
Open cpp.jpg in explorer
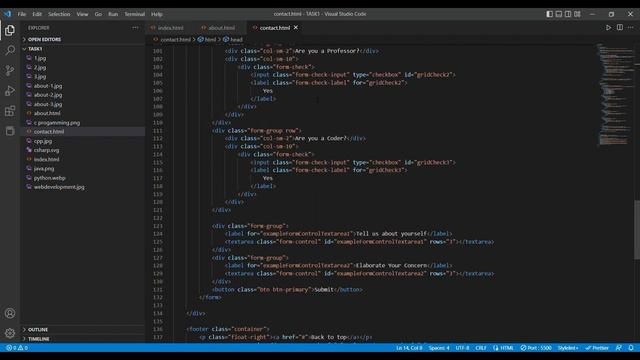click(x=43, y=141)
